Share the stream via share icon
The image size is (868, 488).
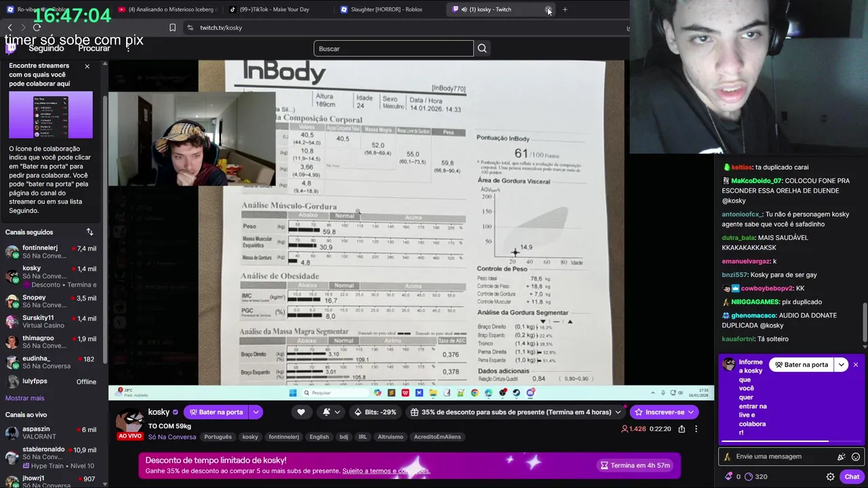[x=682, y=429]
